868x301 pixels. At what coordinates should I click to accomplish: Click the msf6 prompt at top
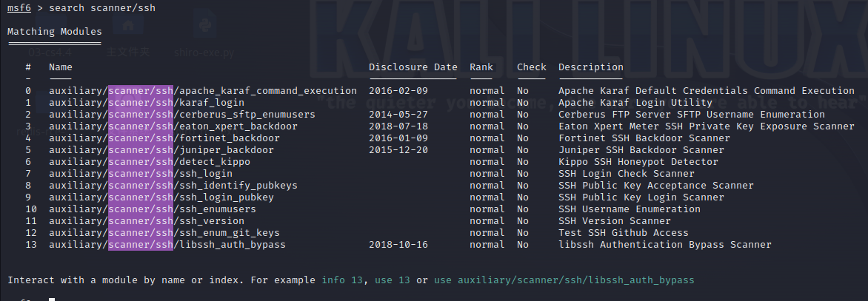tap(19, 7)
